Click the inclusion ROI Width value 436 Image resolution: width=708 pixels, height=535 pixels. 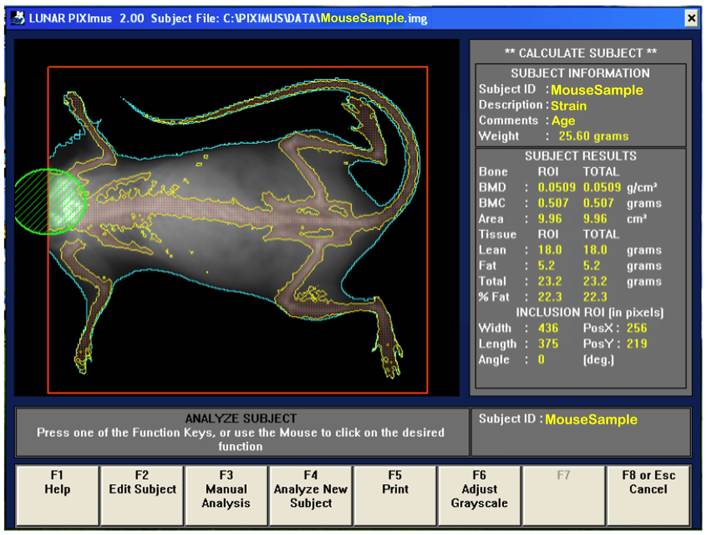(548, 328)
